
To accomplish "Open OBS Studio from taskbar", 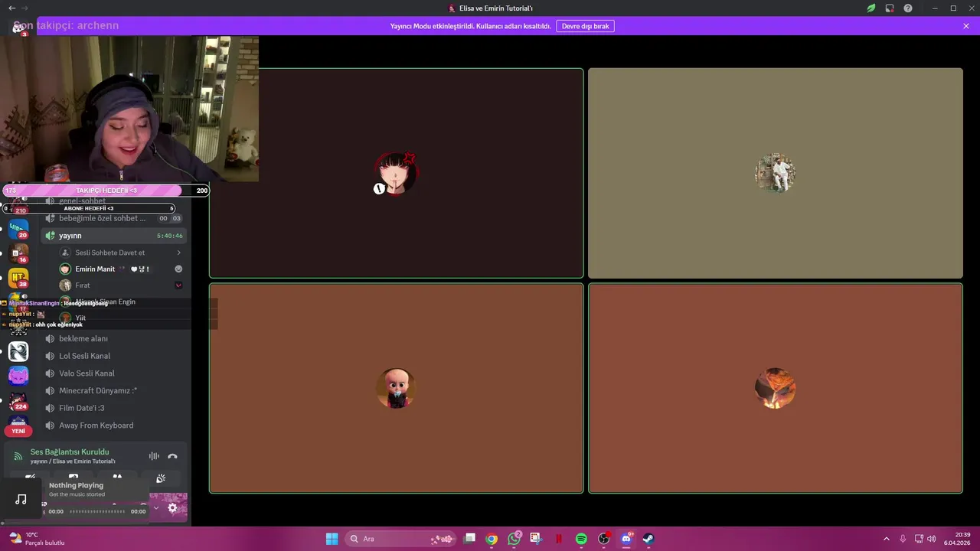I will pyautogui.click(x=604, y=539).
